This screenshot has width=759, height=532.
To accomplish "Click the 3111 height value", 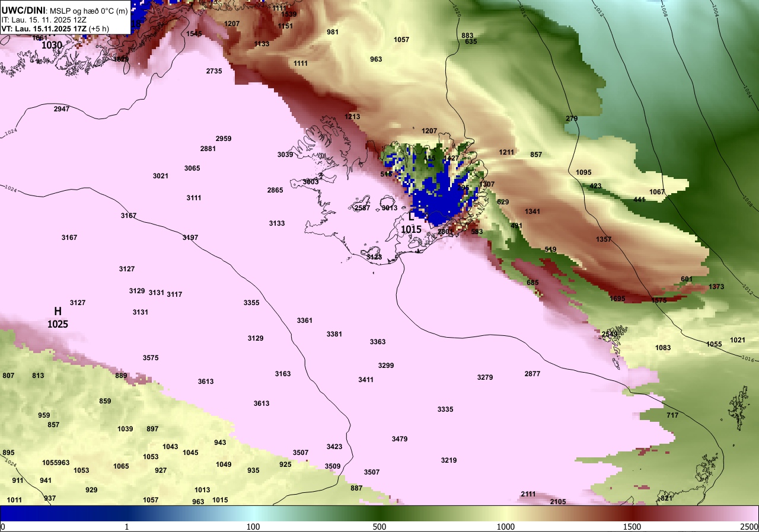I will pyautogui.click(x=194, y=198).
